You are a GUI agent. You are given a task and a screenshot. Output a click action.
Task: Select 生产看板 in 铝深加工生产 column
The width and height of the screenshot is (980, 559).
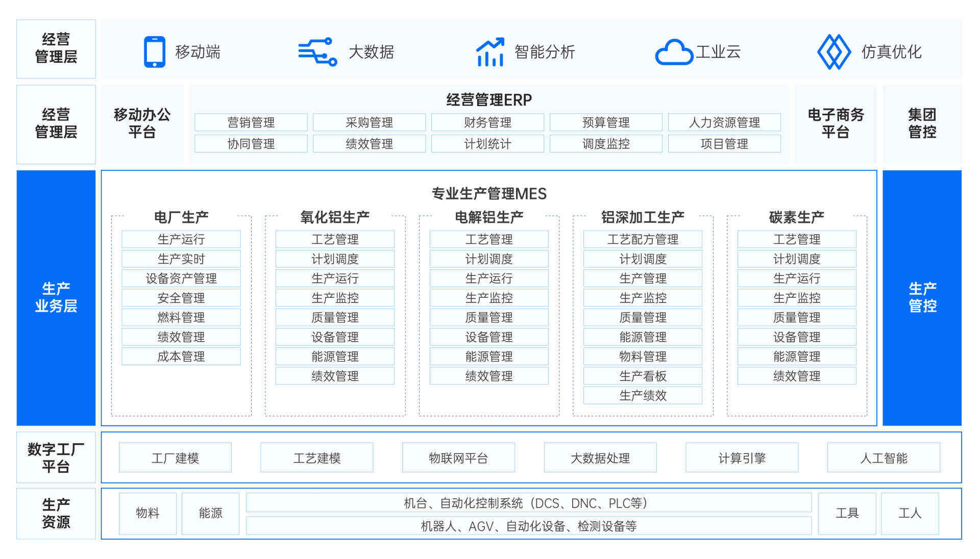pyautogui.click(x=643, y=376)
